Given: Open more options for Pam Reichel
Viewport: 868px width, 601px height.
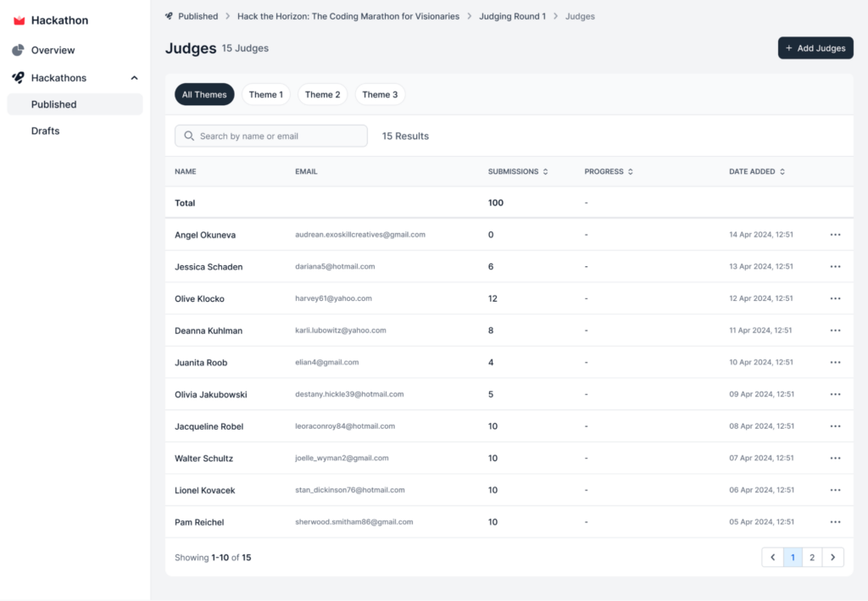Looking at the screenshot, I should coord(835,522).
